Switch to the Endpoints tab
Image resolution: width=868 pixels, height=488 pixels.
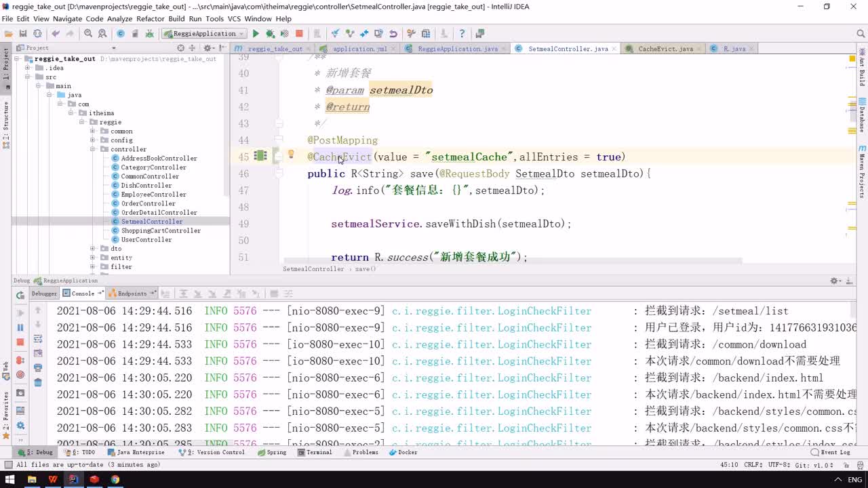(x=132, y=293)
